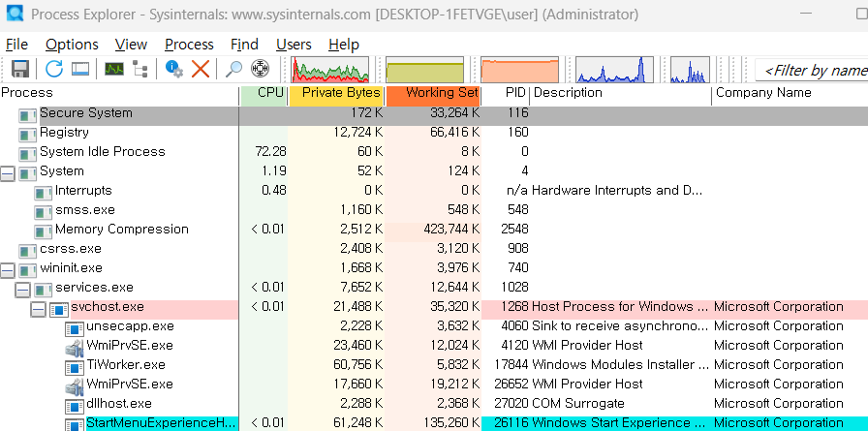Screen dimensions: 868x431
Task: Sort by the Private Bytes column header
Action: [336, 93]
